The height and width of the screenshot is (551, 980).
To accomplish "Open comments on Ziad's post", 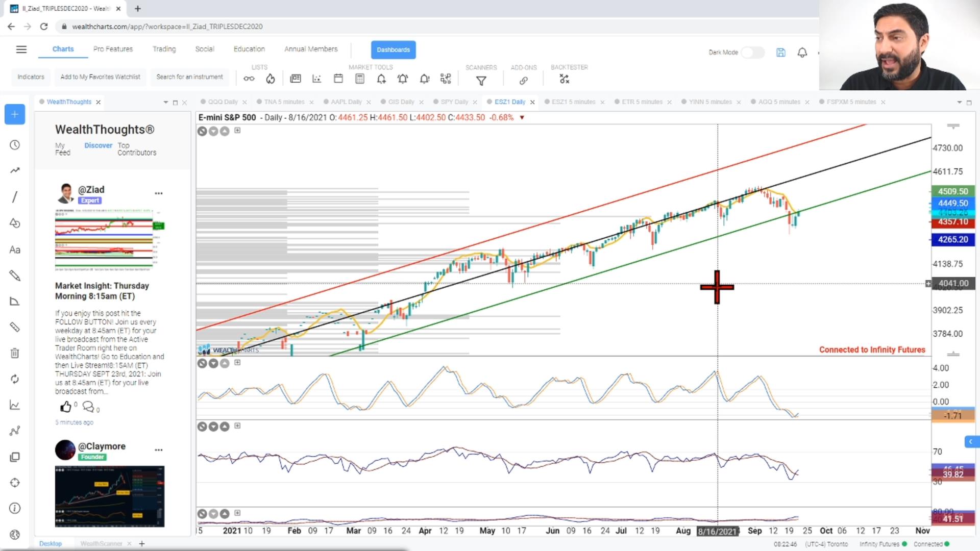I will point(88,407).
